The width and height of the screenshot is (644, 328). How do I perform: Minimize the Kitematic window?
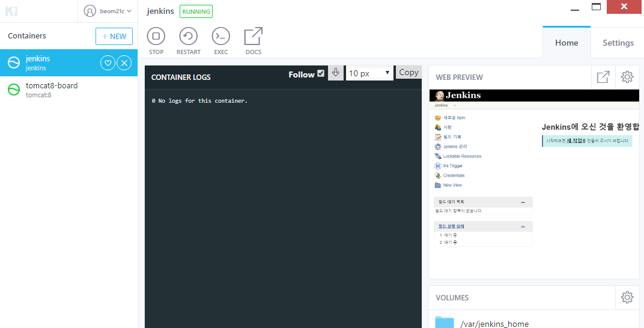pos(575,8)
